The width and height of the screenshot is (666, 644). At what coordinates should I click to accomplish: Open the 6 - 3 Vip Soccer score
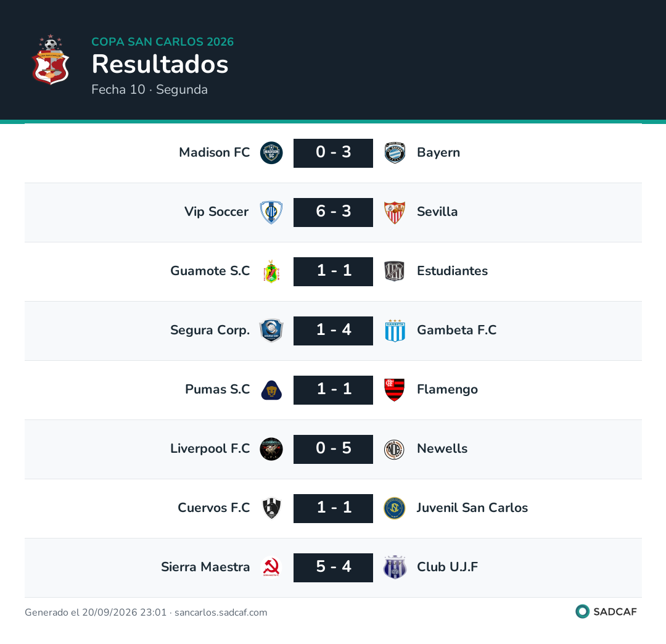point(334,212)
